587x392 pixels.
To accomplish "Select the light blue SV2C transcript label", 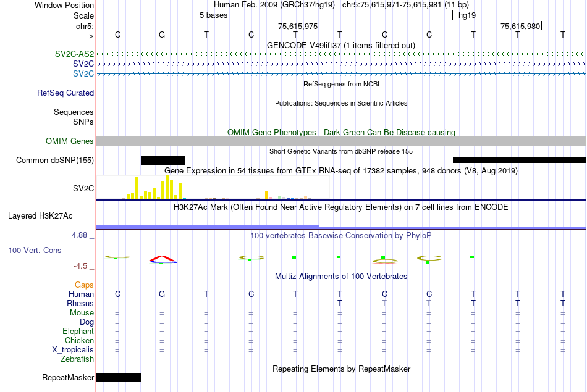I will (83, 73).
